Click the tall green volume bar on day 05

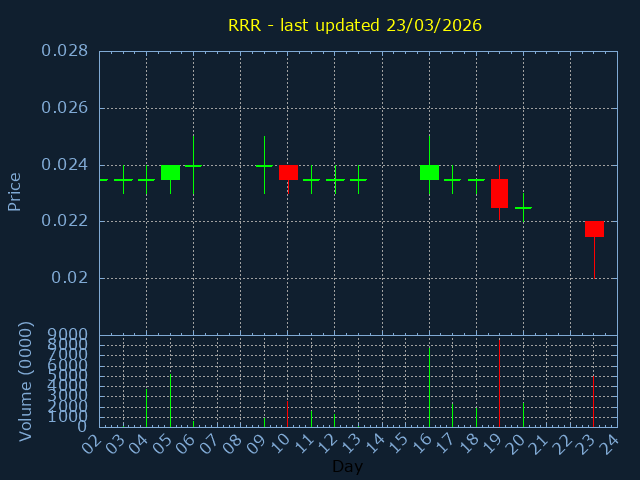click(170, 400)
